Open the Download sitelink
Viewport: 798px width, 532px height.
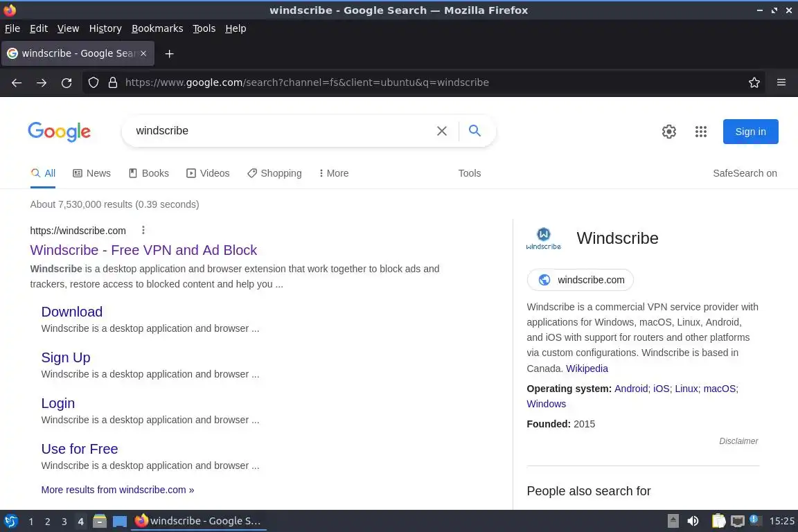pyautogui.click(x=72, y=312)
